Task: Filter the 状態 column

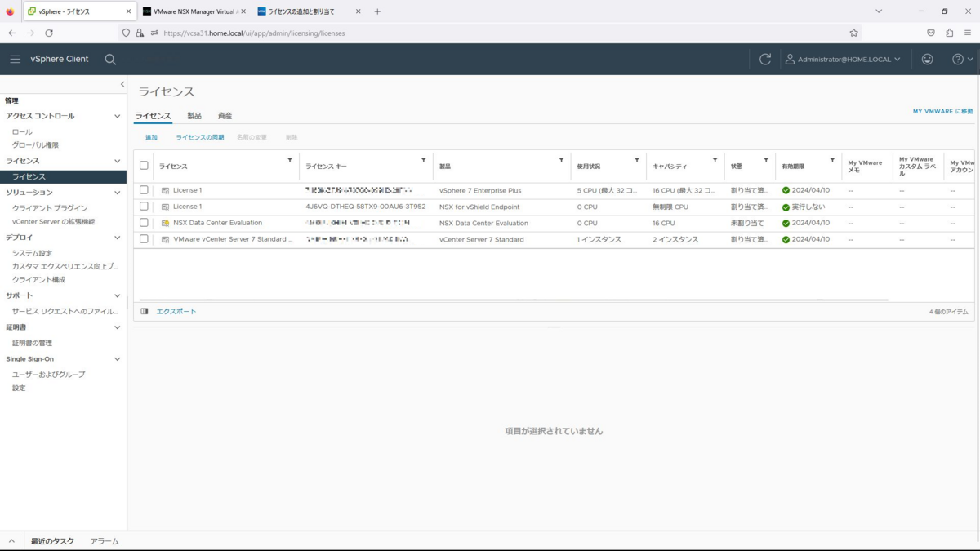Action: coord(766,160)
